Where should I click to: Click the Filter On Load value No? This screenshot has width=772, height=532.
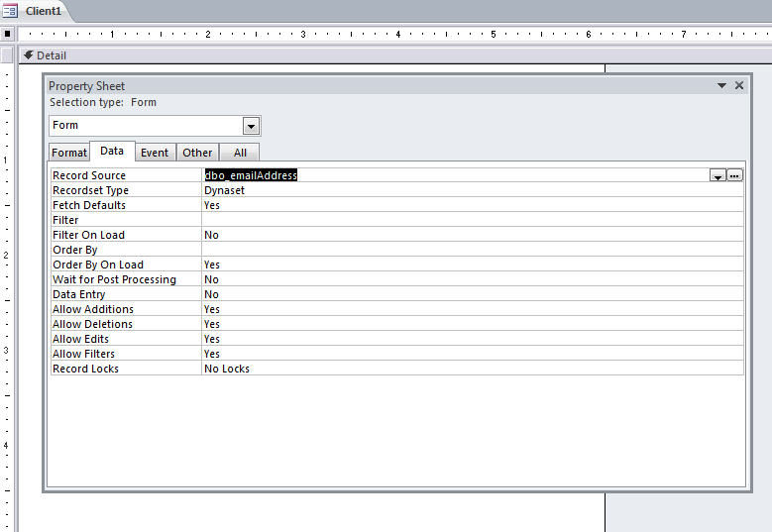[x=472, y=235]
